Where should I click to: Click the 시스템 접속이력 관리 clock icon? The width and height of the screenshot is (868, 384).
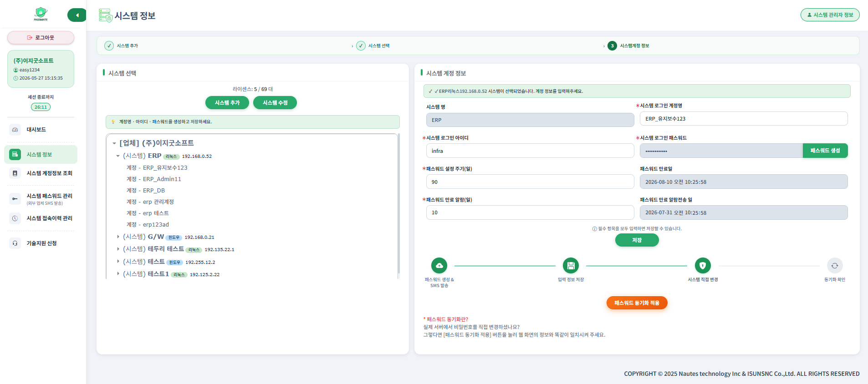[15, 218]
